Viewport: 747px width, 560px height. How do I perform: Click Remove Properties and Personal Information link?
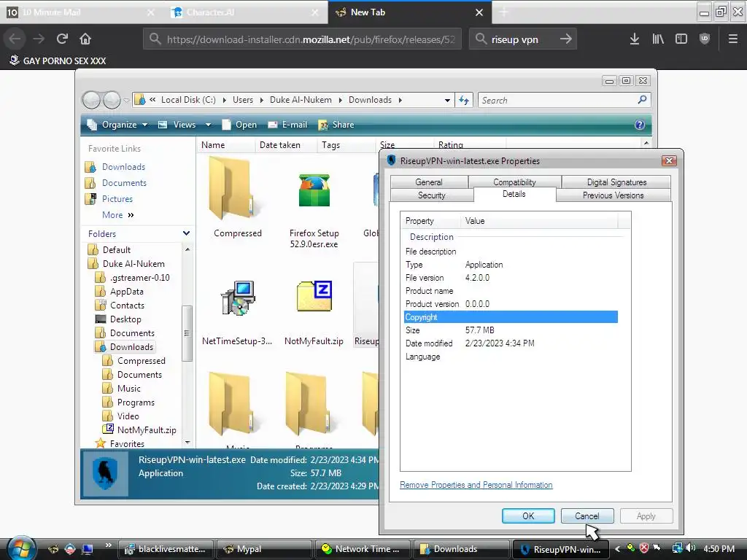point(476,485)
